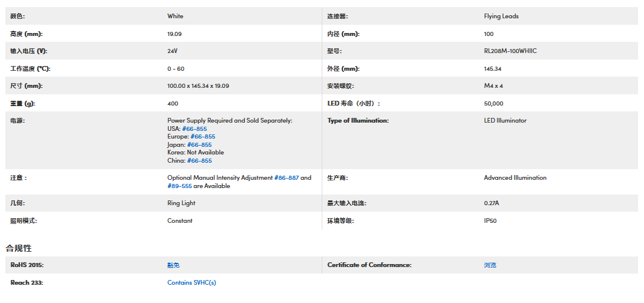Click the RoHS 2015 label
The height and width of the screenshot is (303, 644).
(x=27, y=265)
